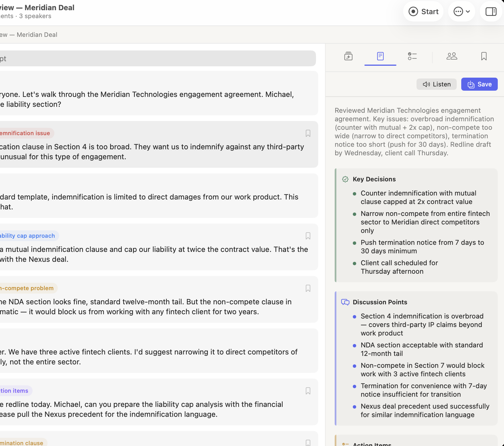Bookmark the termination clause segment
This screenshot has width=504, height=446.
point(308,443)
